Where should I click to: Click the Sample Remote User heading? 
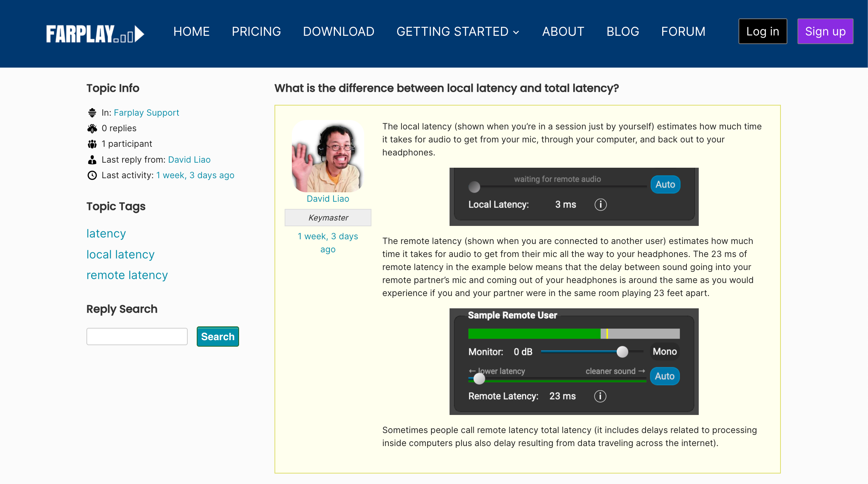[x=512, y=315]
